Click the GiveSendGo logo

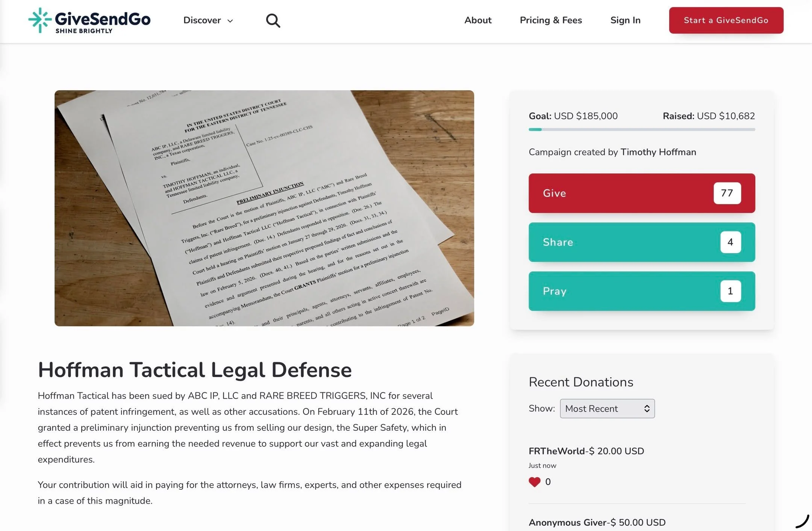(x=89, y=20)
